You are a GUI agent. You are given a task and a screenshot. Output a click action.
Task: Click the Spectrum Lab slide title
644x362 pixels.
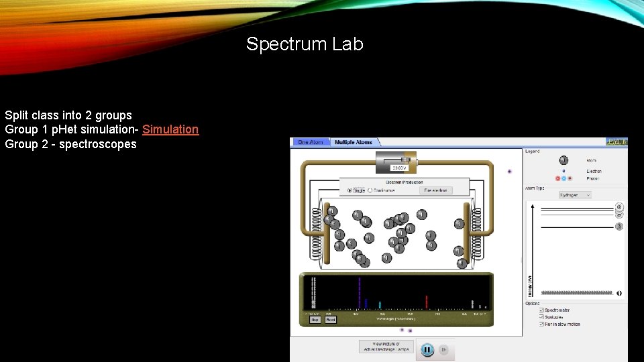[x=305, y=44]
